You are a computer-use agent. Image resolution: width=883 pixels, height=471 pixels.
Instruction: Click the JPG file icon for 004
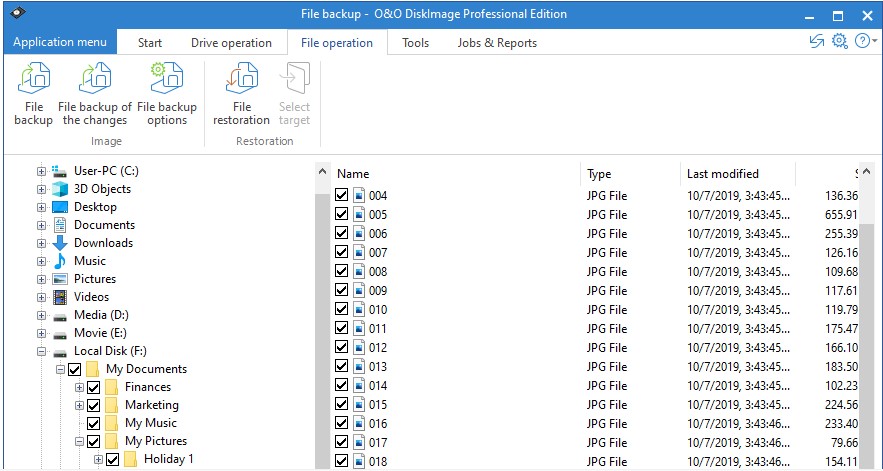click(x=359, y=195)
